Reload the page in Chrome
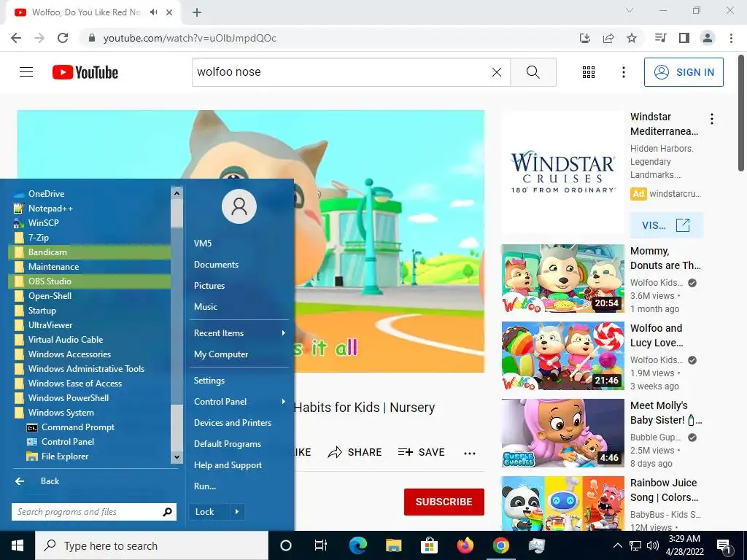747x560 pixels. point(63,38)
